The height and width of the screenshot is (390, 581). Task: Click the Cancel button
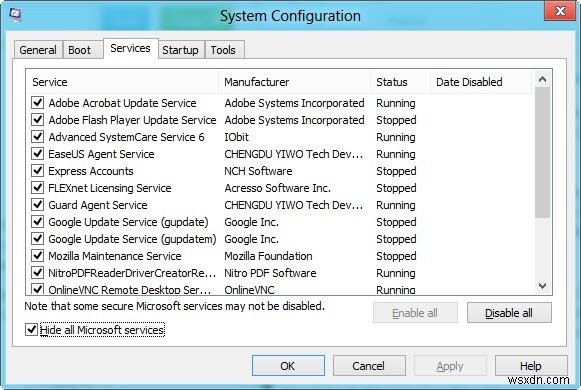[x=369, y=366]
